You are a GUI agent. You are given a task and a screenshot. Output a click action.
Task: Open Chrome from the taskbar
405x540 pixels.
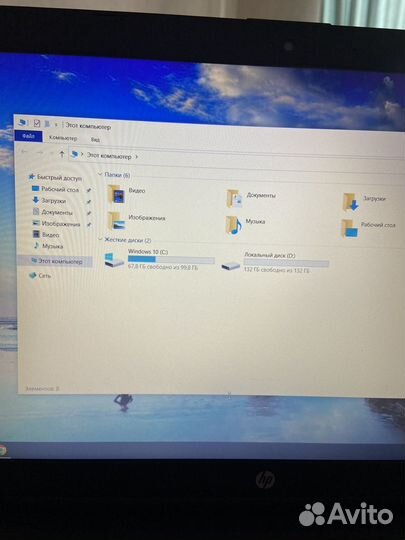2,450
